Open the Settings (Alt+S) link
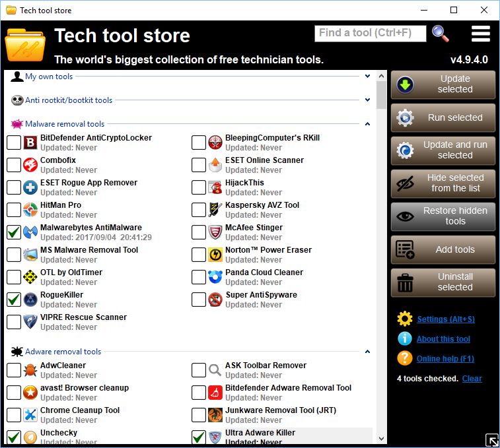 click(445, 319)
